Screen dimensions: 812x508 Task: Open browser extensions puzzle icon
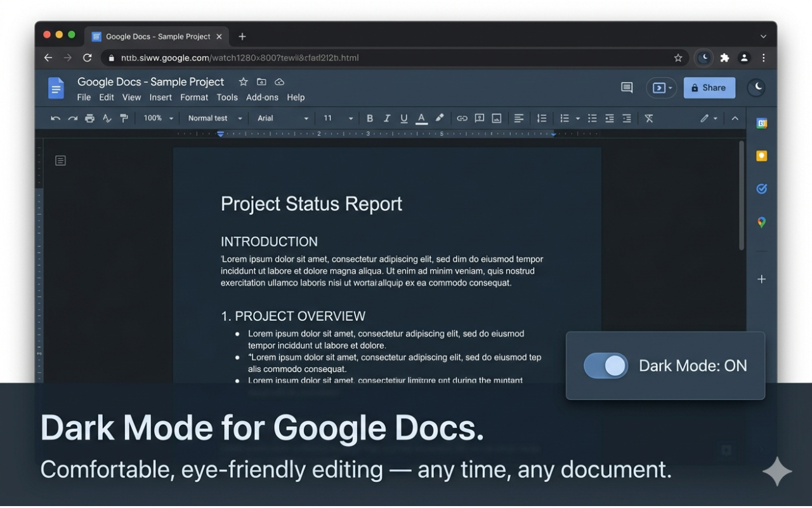pos(724,58)
